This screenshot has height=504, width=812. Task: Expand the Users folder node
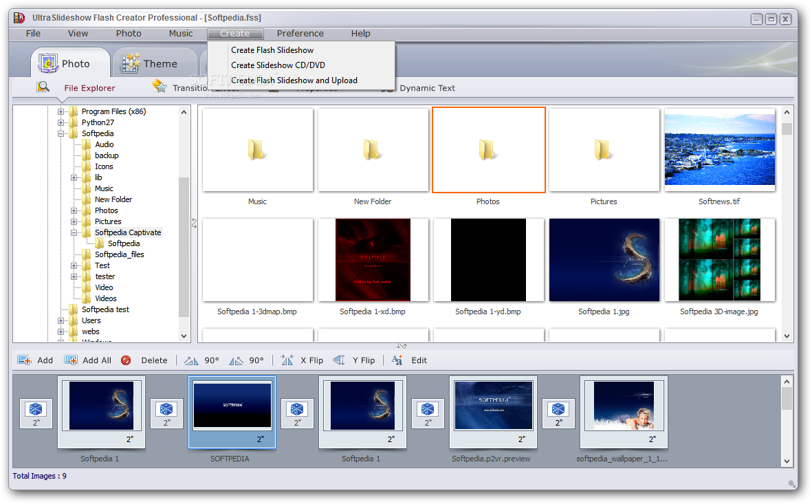tap(61, 320)
